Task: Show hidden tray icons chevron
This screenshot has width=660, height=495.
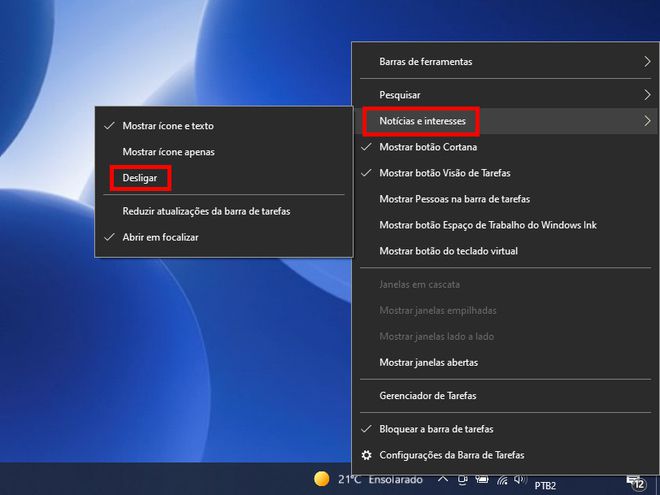Action: pos(442,479)
